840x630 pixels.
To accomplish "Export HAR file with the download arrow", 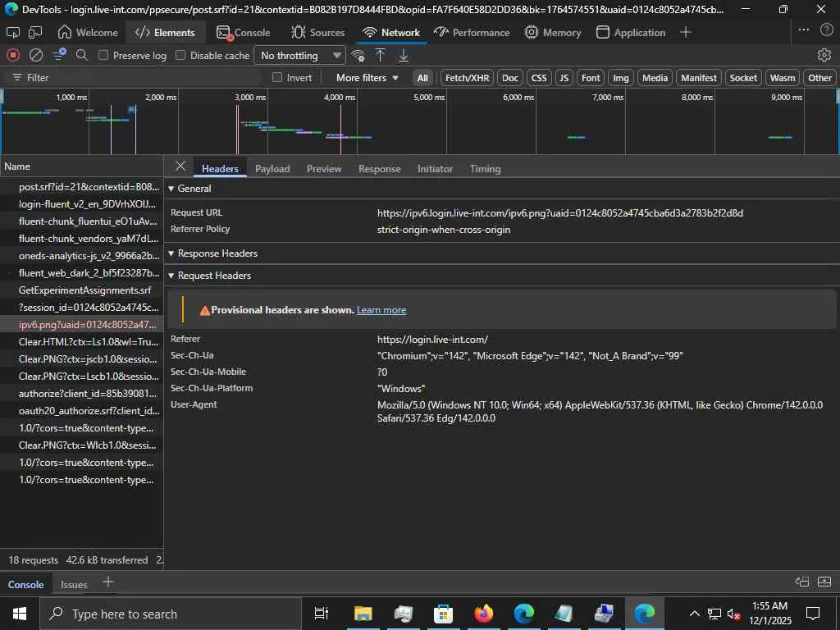I will click(x=403, y=55).
